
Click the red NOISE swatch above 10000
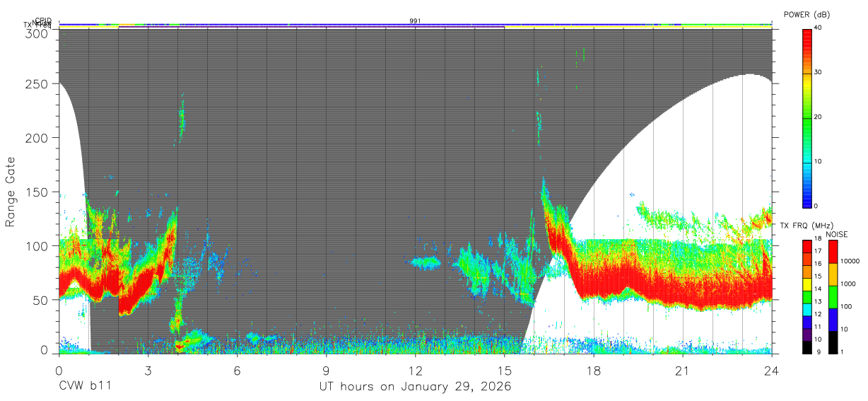tap(833, 251)
